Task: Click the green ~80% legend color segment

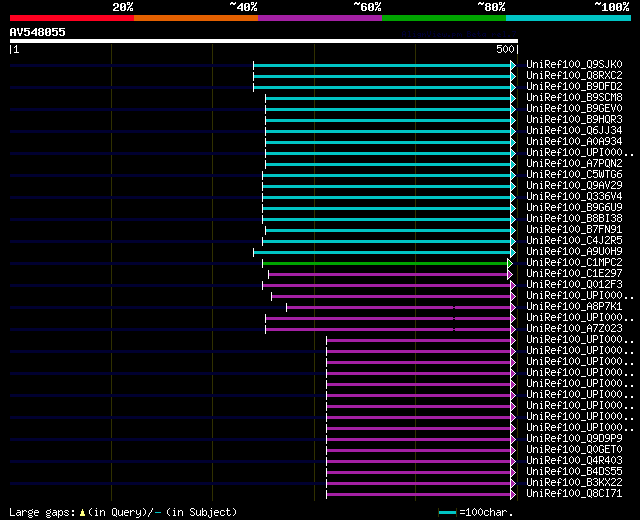Action: point(444,18)
